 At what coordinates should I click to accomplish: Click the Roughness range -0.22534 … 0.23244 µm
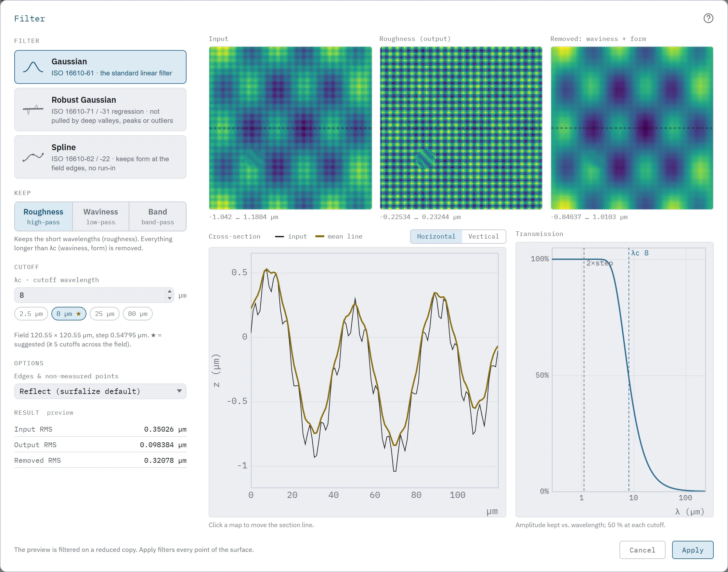click(x=420, y=217)
